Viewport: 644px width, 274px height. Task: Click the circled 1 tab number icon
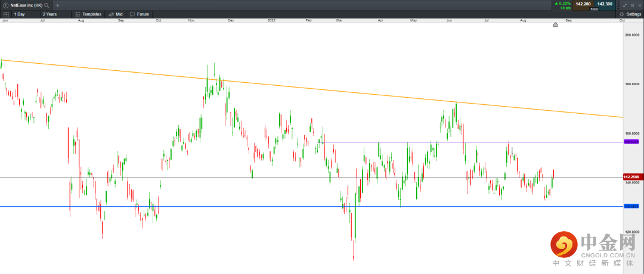click(5, 5)
